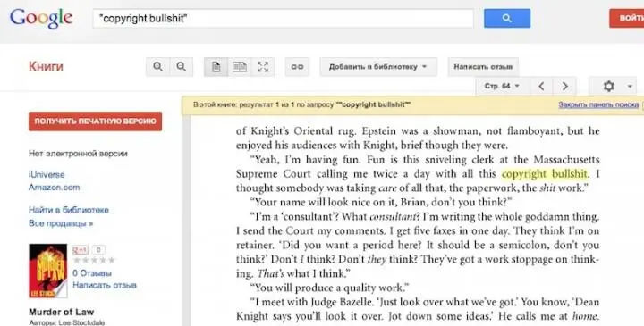Click the Murder of Law cover thumbnail
Screen dimensions: 644x326
coord(47,271)
